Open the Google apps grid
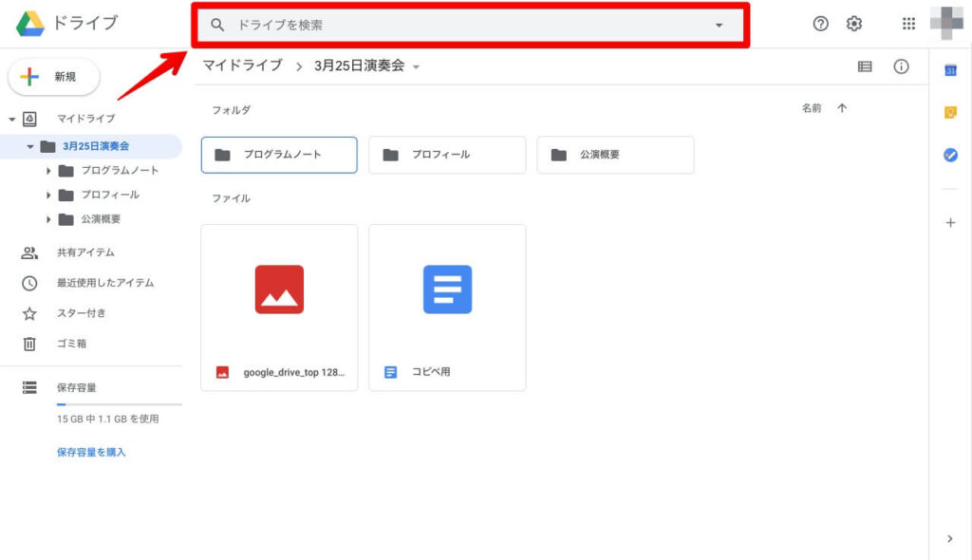Viewport: 972px width, 560px height. [x=908, y=24]
